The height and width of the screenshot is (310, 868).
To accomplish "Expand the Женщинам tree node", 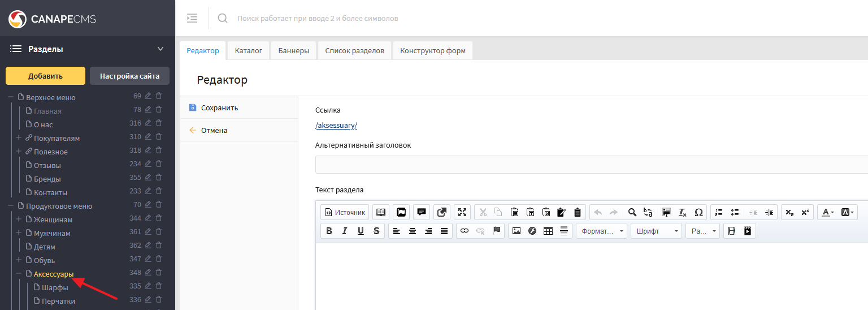I will pos(19,219).
